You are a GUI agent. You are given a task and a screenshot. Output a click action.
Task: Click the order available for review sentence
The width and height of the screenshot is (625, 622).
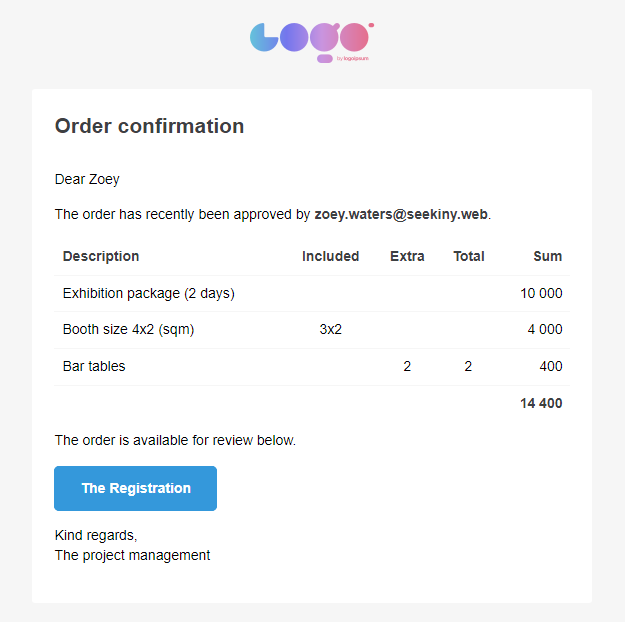pyautogui.click(x=175, y=440)
